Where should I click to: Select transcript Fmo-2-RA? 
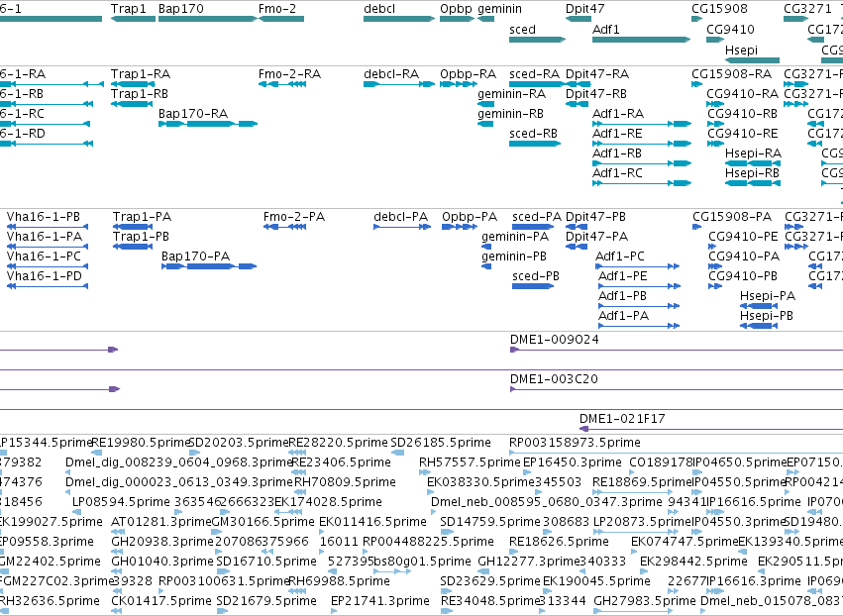(x=290, y=74)
